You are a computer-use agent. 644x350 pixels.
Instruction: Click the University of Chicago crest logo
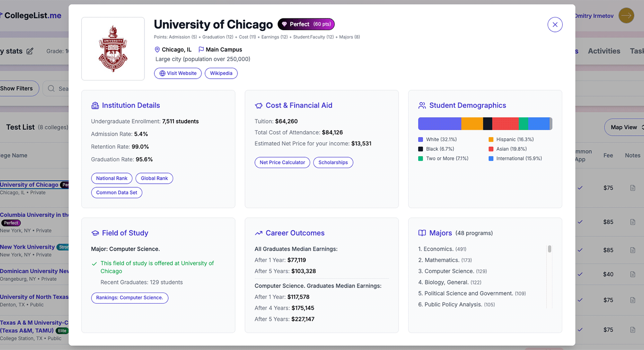(113, 49)
